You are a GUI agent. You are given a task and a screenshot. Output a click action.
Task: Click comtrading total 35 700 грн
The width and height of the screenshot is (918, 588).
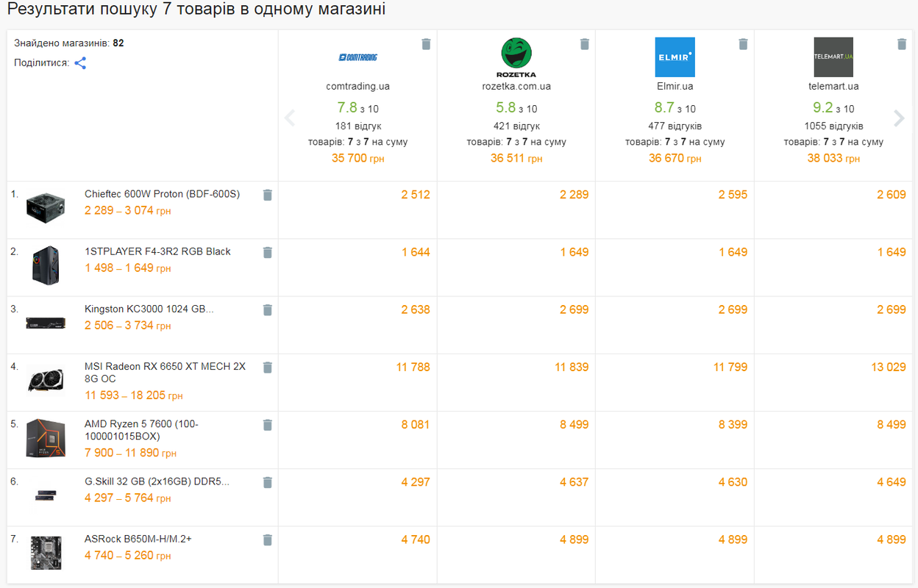pos(358,158)
